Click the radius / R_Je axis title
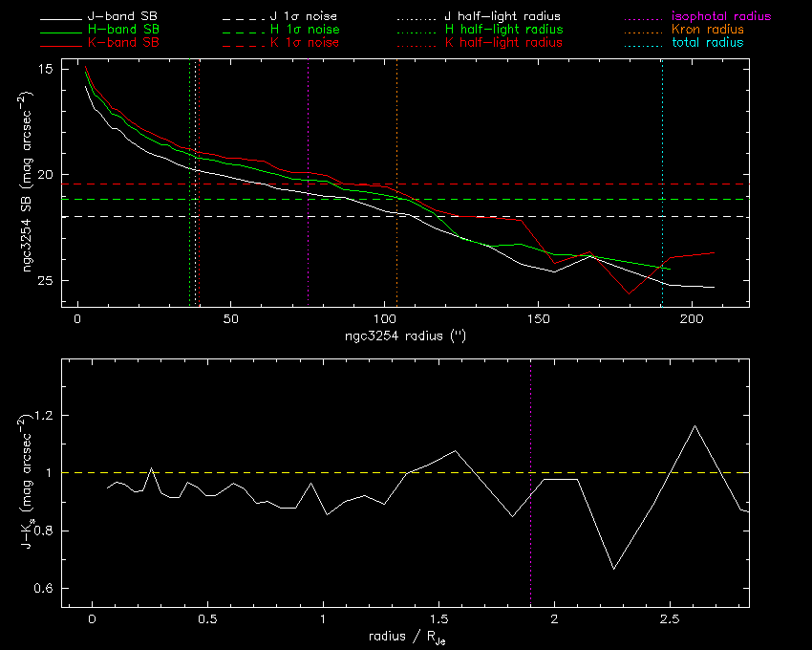This screenshot has width=812, height=650. coord(405,638)
